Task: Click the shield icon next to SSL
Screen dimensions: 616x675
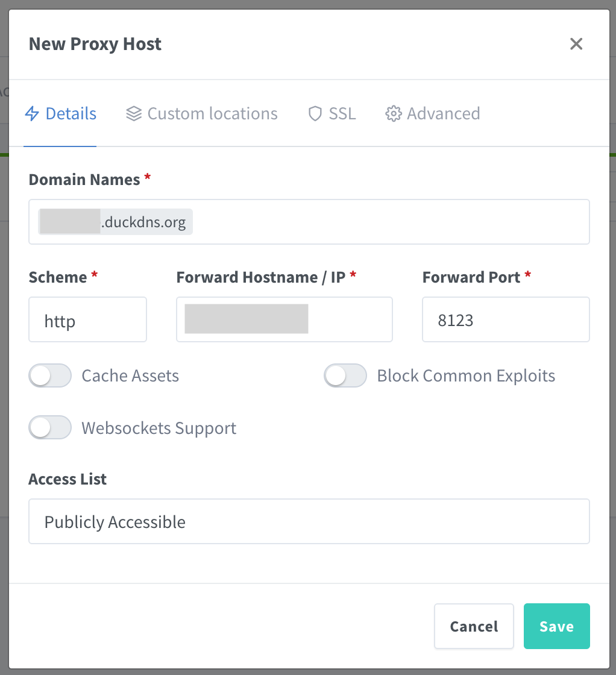Action: 315,114
